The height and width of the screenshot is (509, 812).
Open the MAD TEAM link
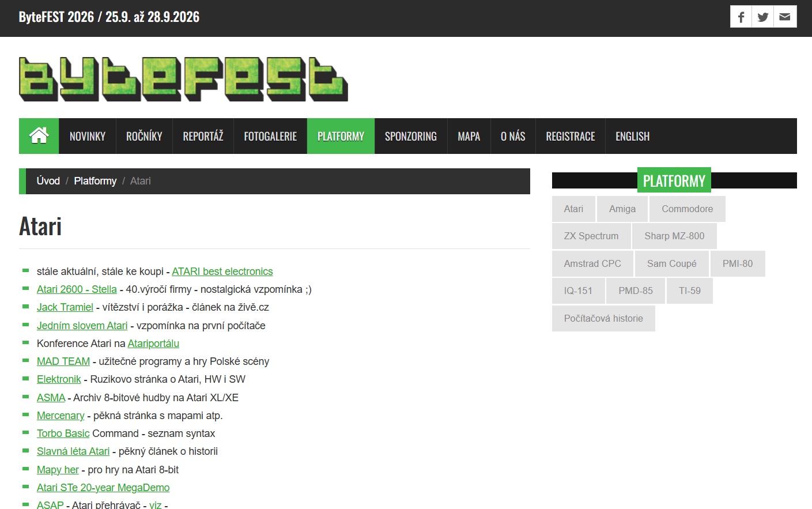pos(63,361)
